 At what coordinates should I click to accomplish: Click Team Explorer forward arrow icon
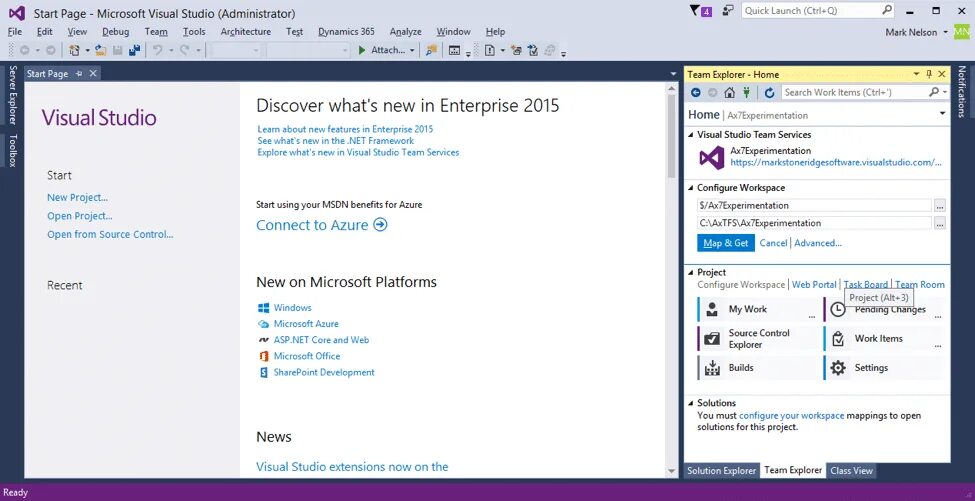click(713, 93)
